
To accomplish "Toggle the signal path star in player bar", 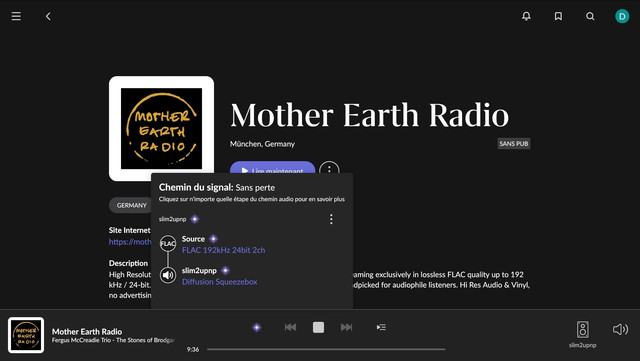I will [x=256, y=327].
